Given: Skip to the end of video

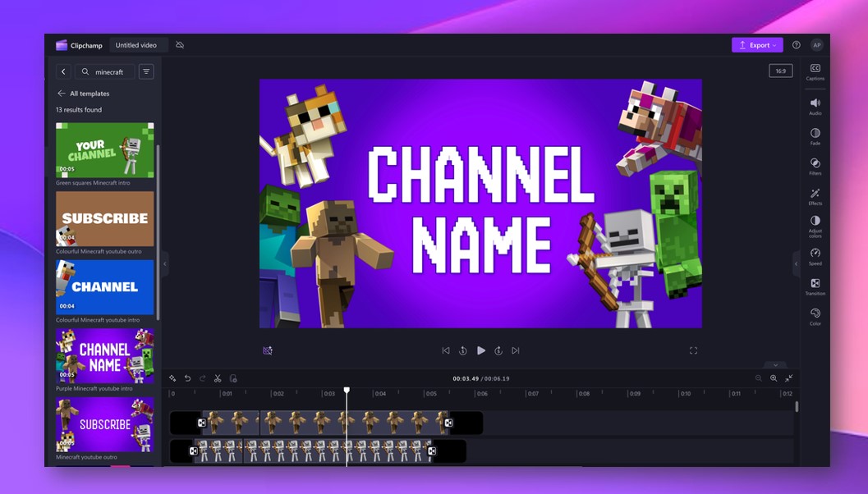Looking at the screenshot, I should [x=516, y=350].
